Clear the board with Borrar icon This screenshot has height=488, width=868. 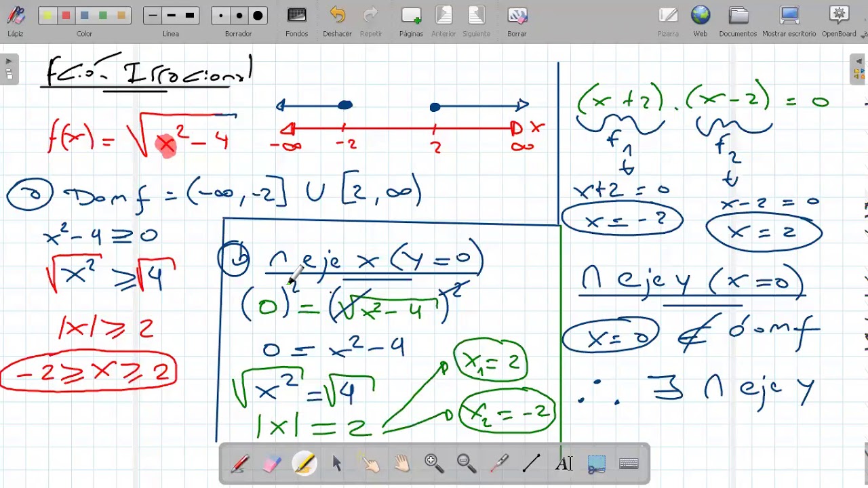coord(517,15)
